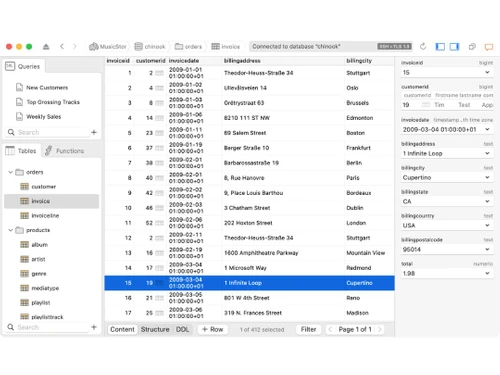Click the eject/disconnect icon in toolbar

[x=46, y=47]
